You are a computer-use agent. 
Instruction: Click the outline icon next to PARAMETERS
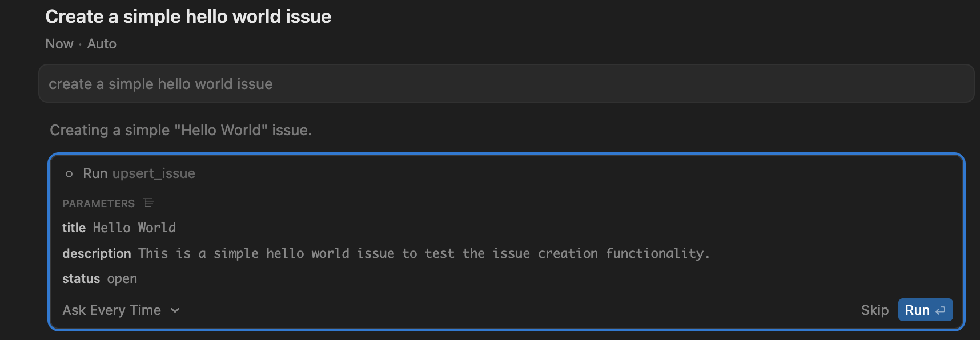click(x=148, y=203)
